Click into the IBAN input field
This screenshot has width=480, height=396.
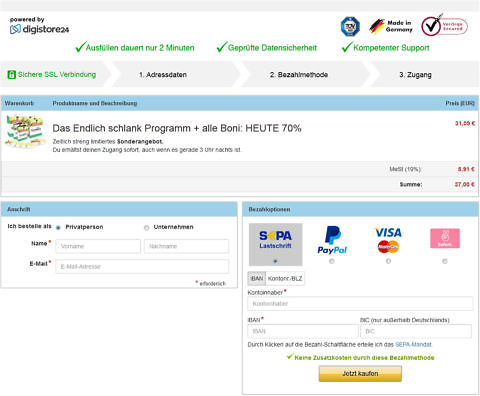pos(303,331)
